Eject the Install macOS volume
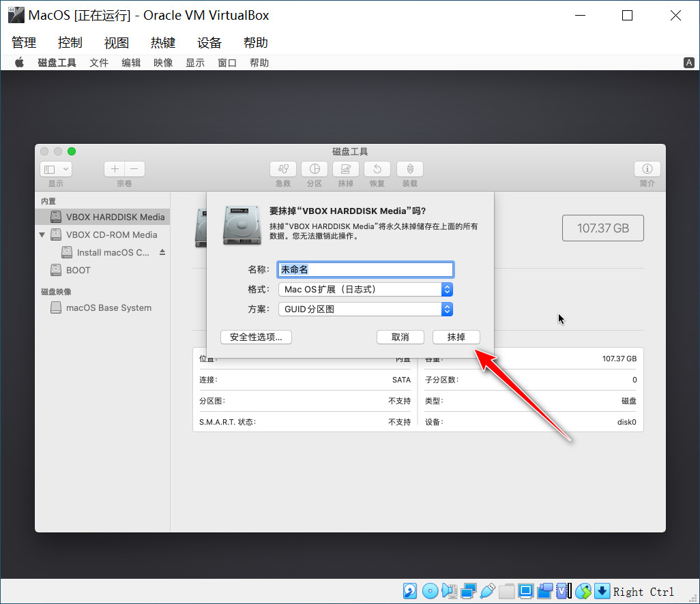Image resolution: width=700 pixels, height=604 pixels. (162, 252)
